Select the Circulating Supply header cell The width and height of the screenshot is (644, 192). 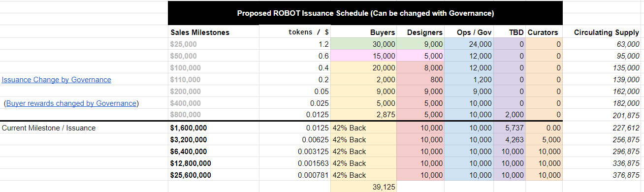click(603, 32)
